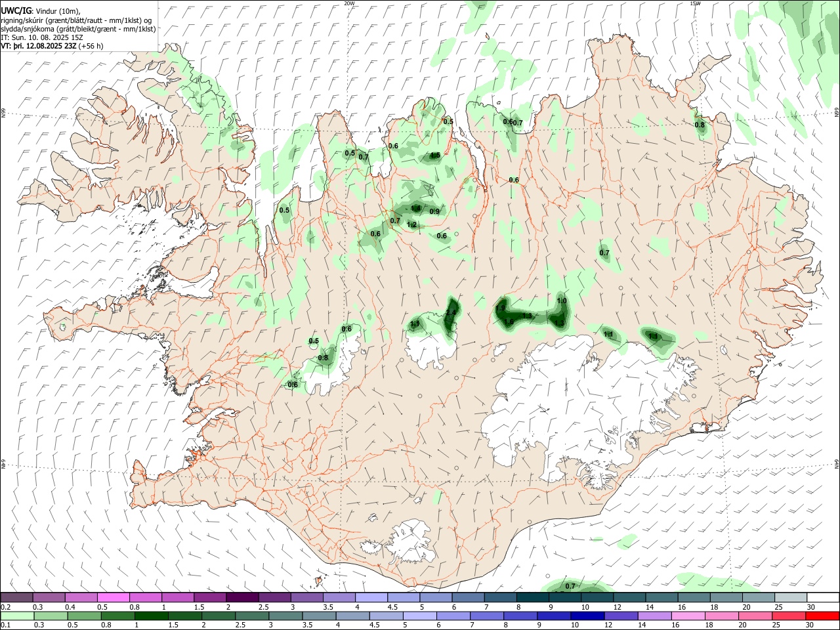Click the 1.5 precipitation value on the map
The width and height of the screenshot is (840, 630).
pos(434,156)
